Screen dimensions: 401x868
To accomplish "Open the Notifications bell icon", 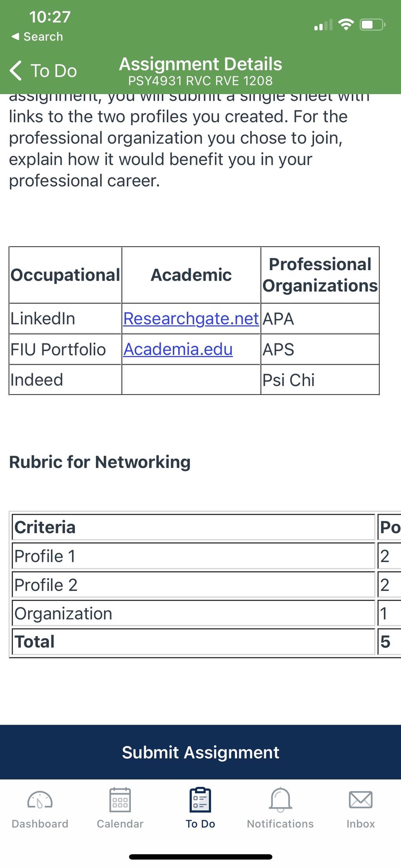I will tap(280, 799).
